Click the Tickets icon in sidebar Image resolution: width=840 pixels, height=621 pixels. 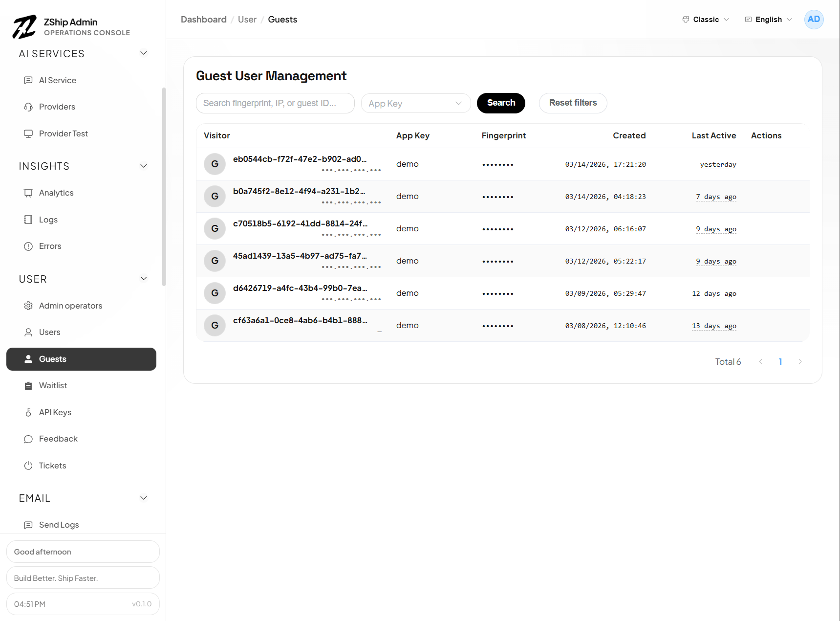pos(28,466)
